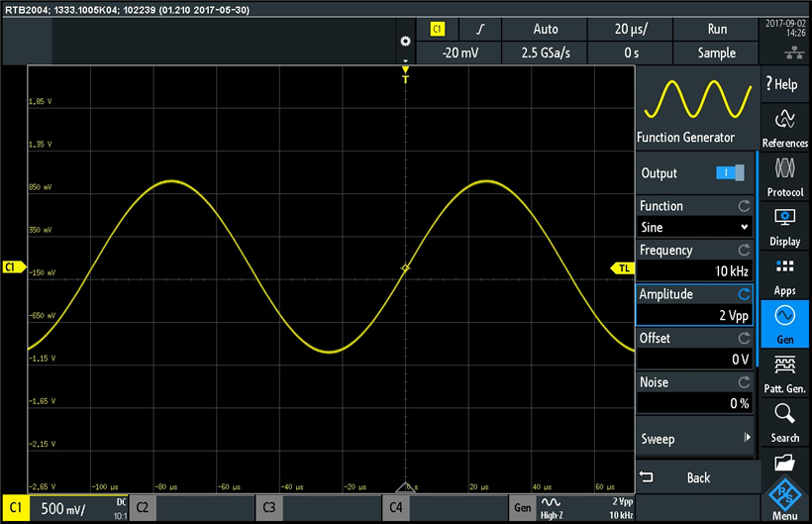Reset Function using its circular arrow
812x524 pixels.
tap(744, 206)
